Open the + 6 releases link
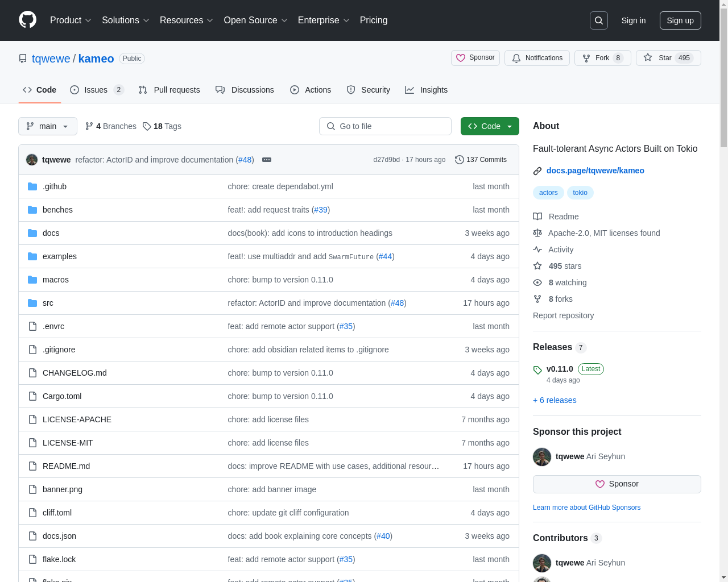 pos(555,400)
